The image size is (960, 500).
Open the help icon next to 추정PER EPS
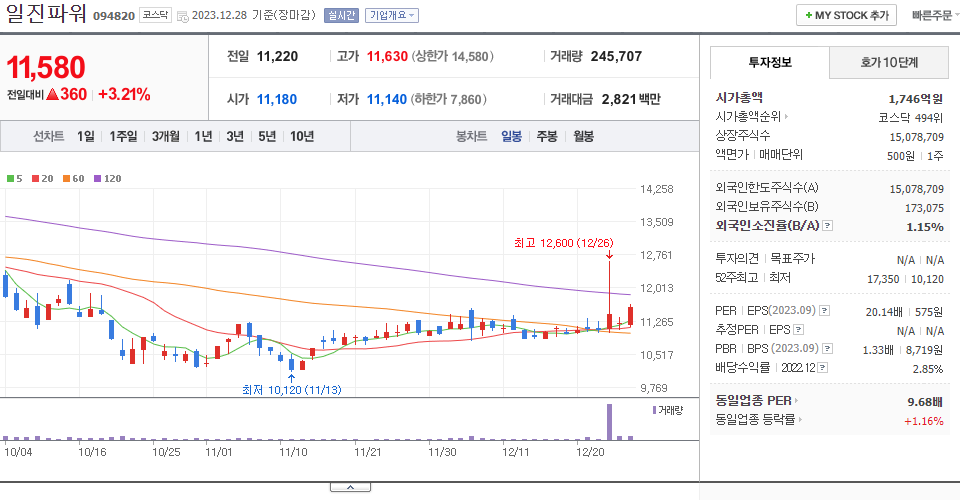[x=798, y=330]
